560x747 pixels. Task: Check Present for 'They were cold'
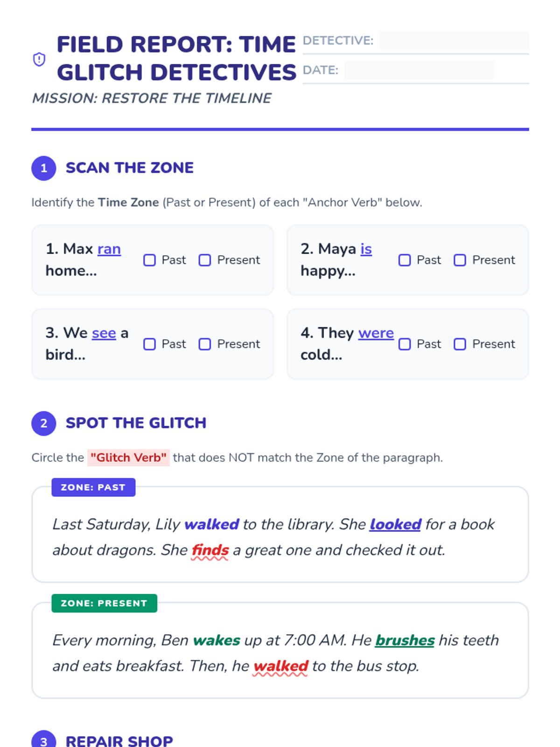coord(460,344)
